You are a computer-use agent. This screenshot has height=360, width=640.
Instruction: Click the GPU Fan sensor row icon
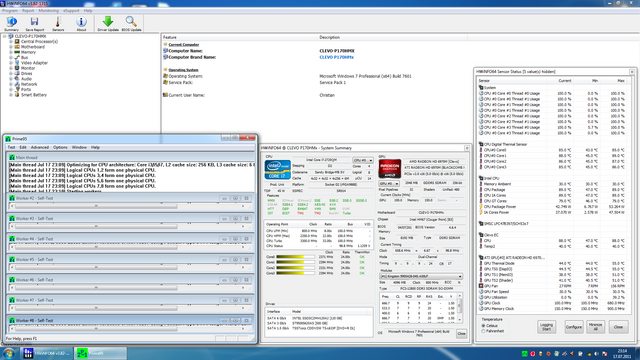[x=481, y=286]
